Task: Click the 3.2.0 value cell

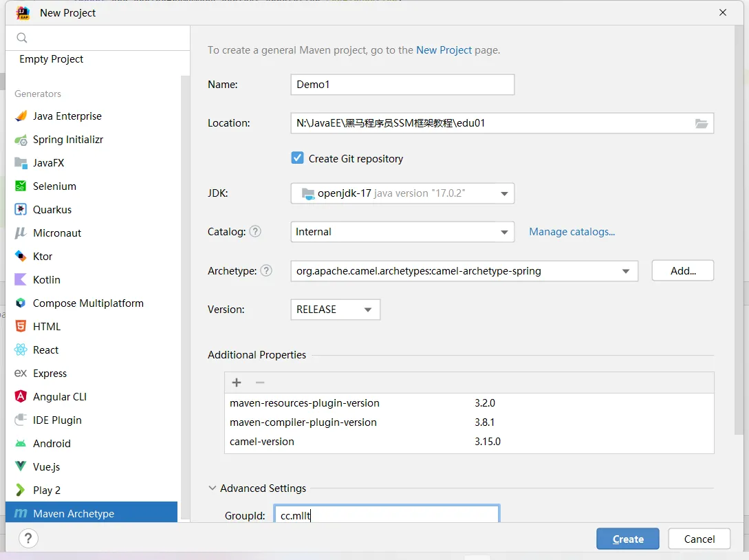Action: point(485,403)
